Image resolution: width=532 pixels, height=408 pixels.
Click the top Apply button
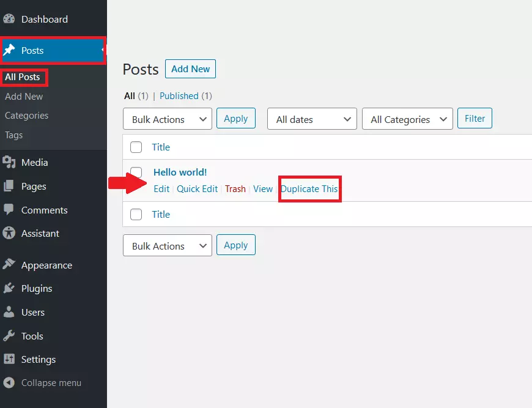[x=236, y=119]
